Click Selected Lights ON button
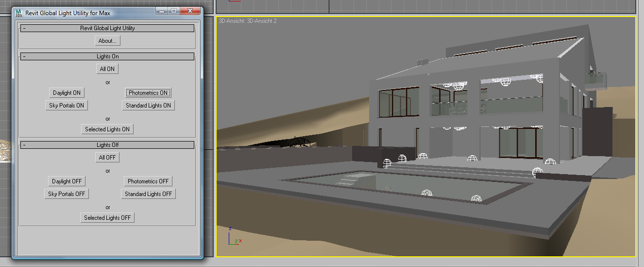Viewport: 644px width, 267px height. 107,129
